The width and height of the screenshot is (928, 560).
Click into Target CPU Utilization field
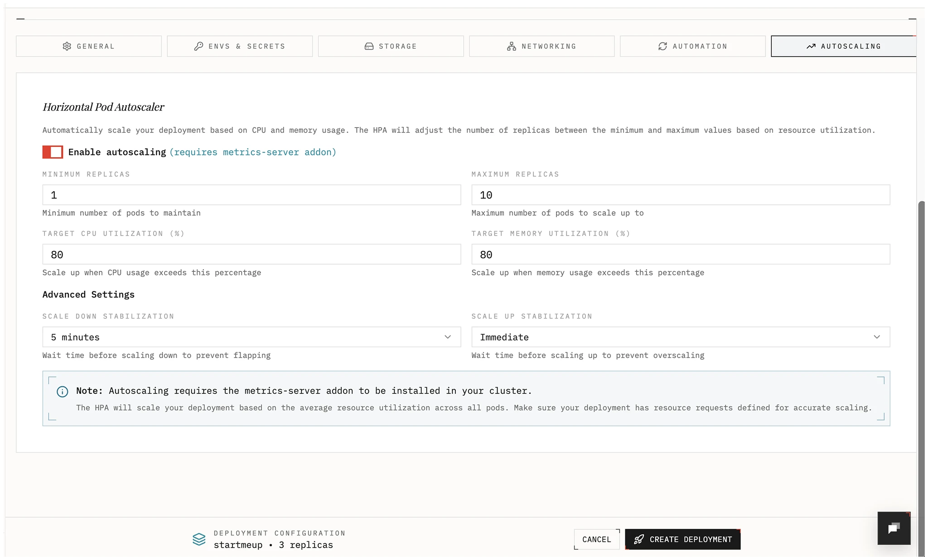[x=251, y=255]
